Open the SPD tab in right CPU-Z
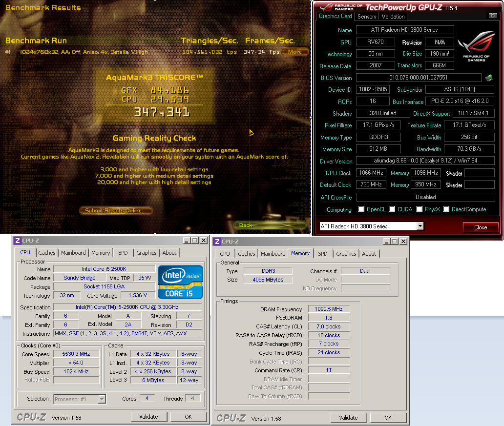 pyautogui.click(x=323, y=254)
